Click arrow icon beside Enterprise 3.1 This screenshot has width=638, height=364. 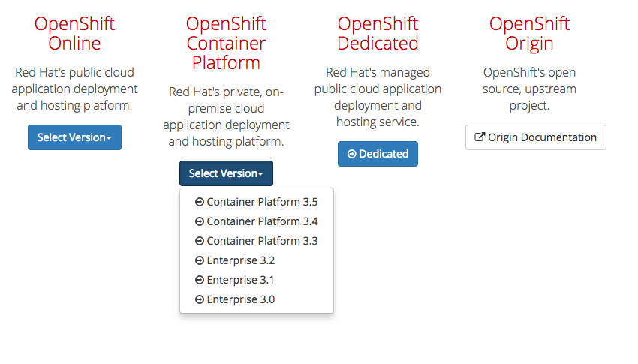pyautogui.click(x=200, y=280)
